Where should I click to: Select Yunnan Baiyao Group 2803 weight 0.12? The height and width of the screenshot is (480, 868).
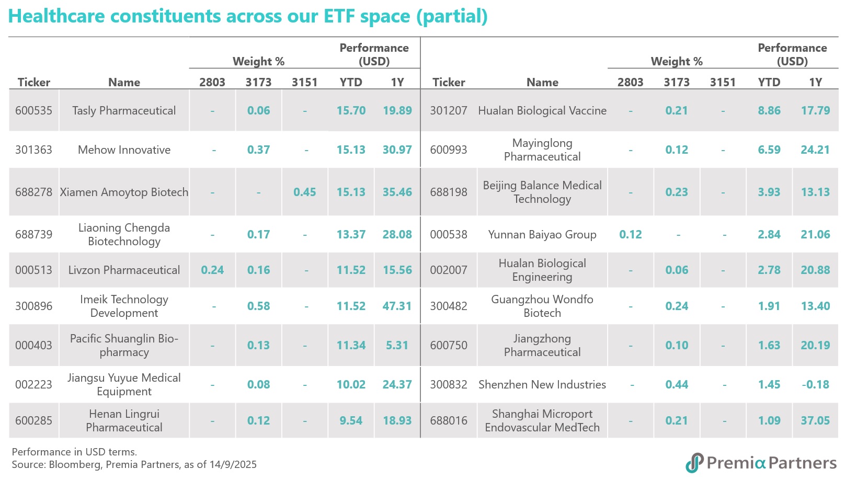pos(630,235)
